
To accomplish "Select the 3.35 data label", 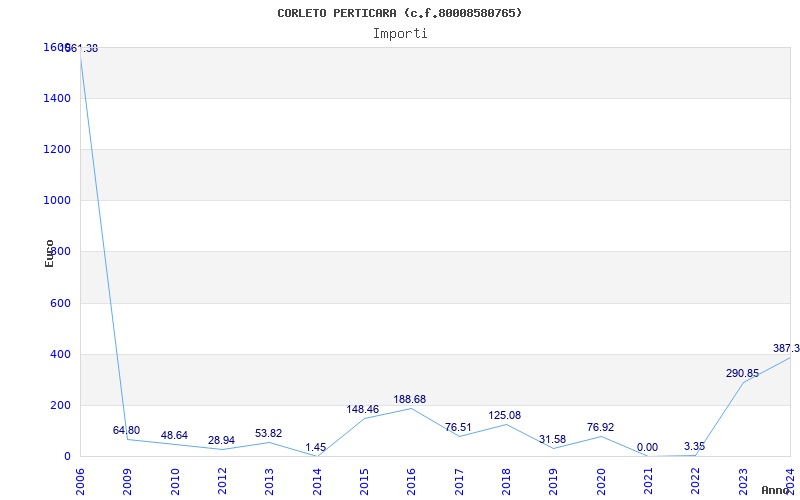I will [x=694, y=446].
